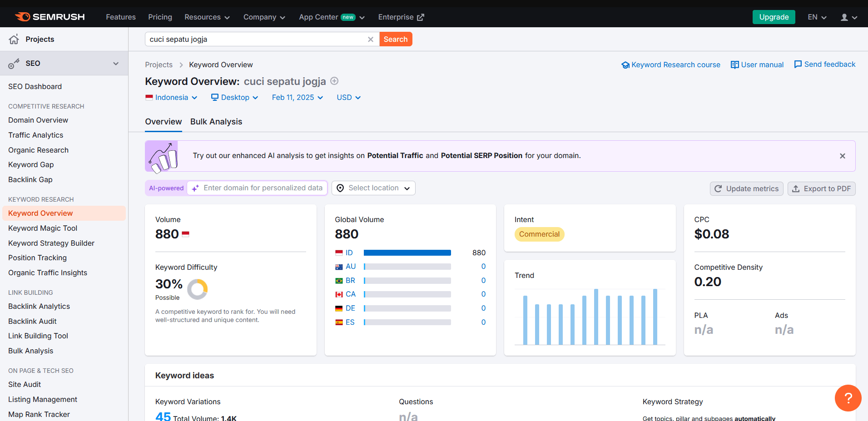Open Features in top navigation
Viewport: 868px width, 421px height.
click(x=121, y=17)
